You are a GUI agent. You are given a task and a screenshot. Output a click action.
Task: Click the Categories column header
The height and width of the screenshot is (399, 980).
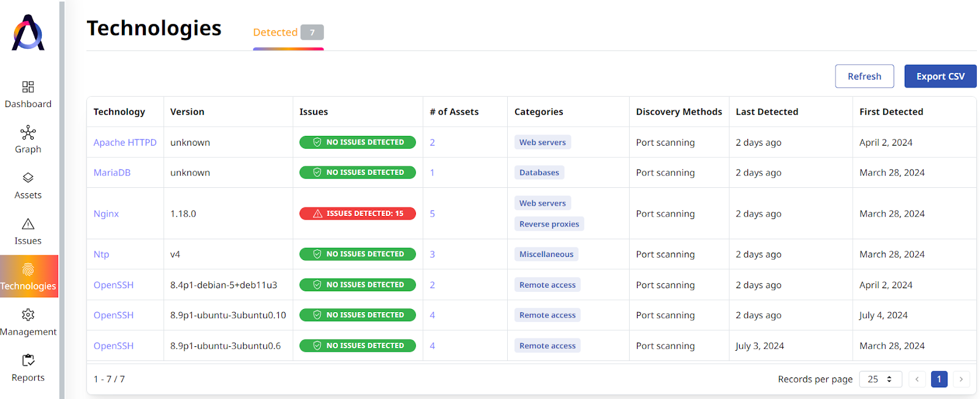[x=538, y=112]
